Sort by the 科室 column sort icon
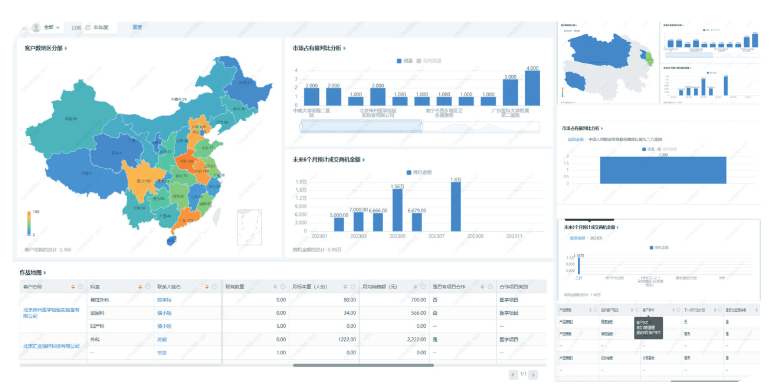The image size is (779, 391). click(140, 287)
